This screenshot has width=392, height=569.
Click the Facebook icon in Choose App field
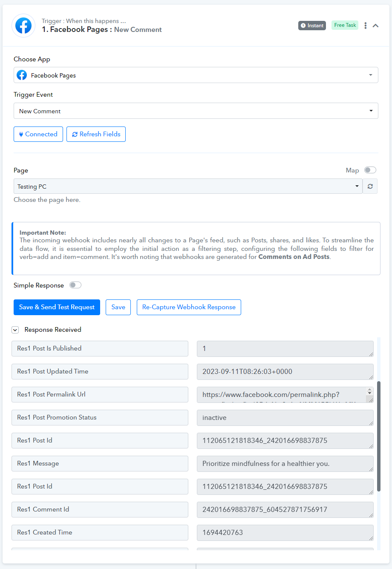[22, 75]
